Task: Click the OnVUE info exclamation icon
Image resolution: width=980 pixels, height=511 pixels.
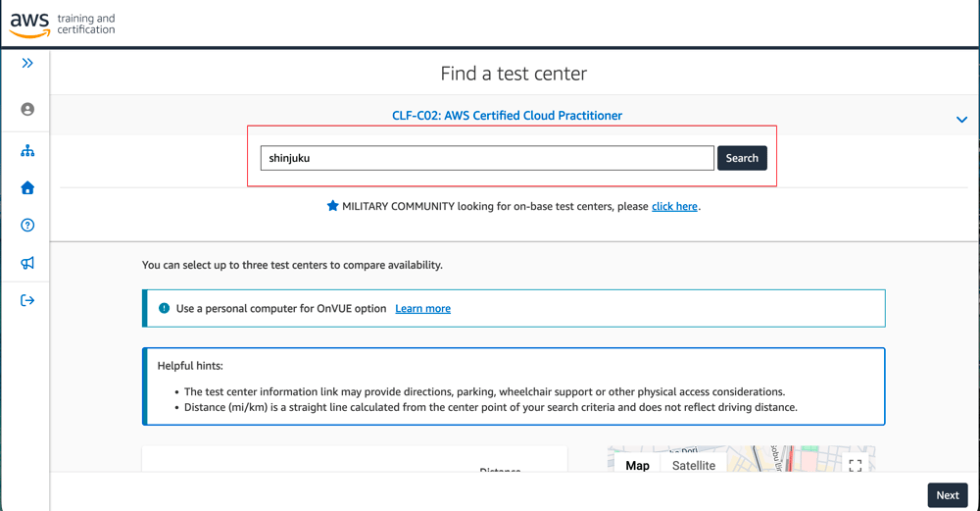Action: click(164, 308)
